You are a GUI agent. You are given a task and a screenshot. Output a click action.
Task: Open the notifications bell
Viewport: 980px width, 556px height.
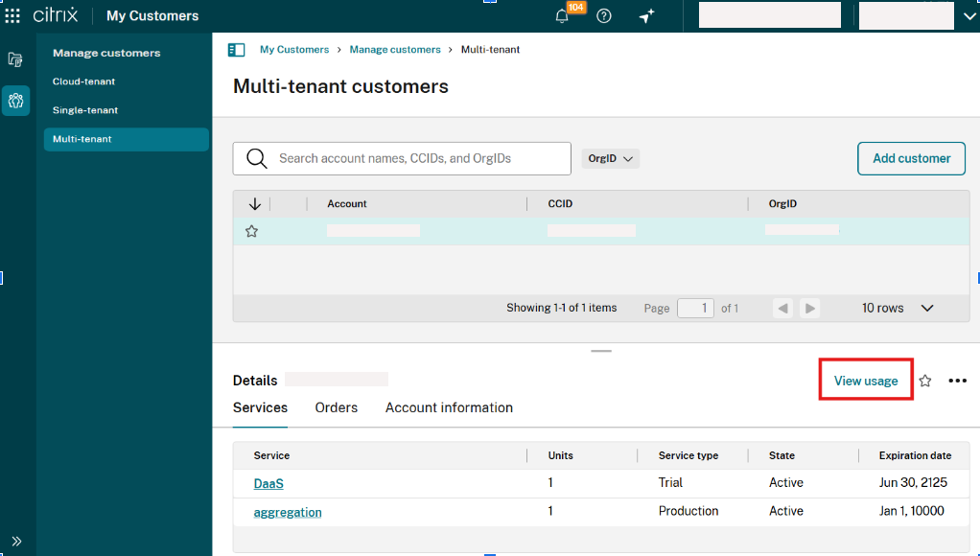(563, 16)
